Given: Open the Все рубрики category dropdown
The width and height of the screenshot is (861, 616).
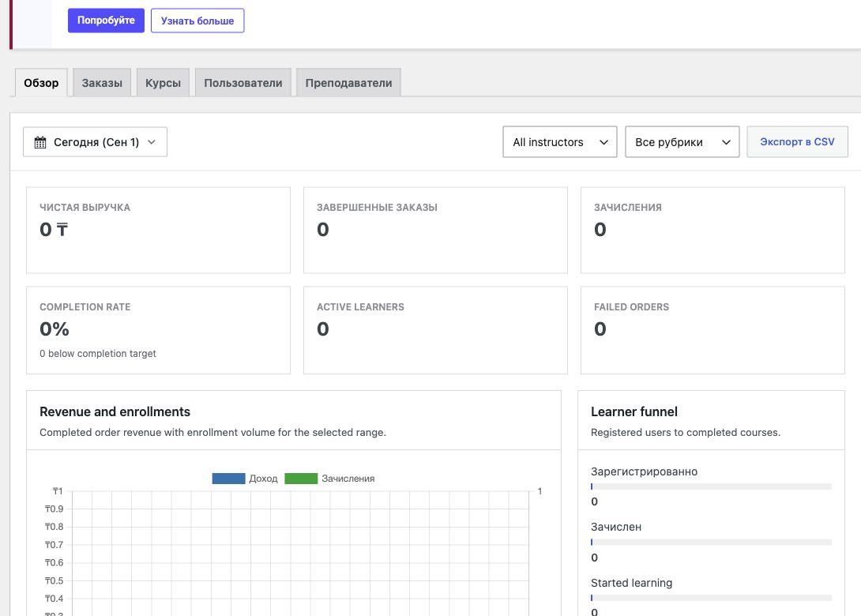Looking at the screenshot, I should pyautogui.click(x=682, y=142).
